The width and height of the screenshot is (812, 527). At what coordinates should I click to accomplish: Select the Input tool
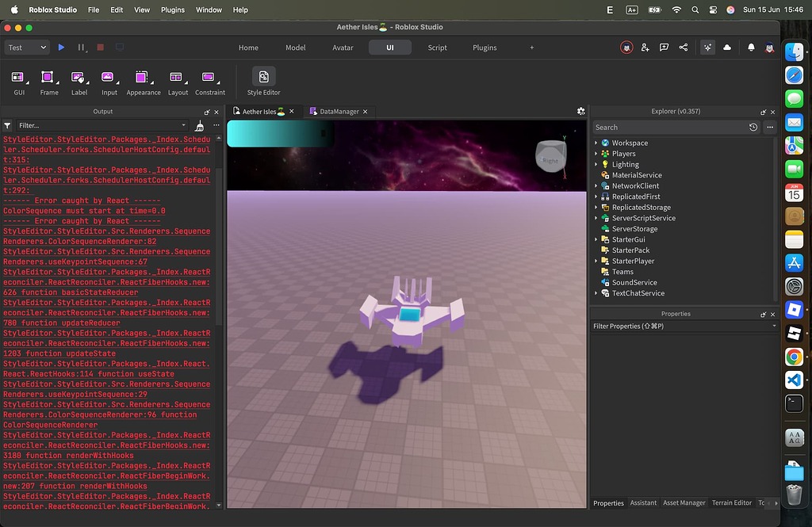coord(109,83)
